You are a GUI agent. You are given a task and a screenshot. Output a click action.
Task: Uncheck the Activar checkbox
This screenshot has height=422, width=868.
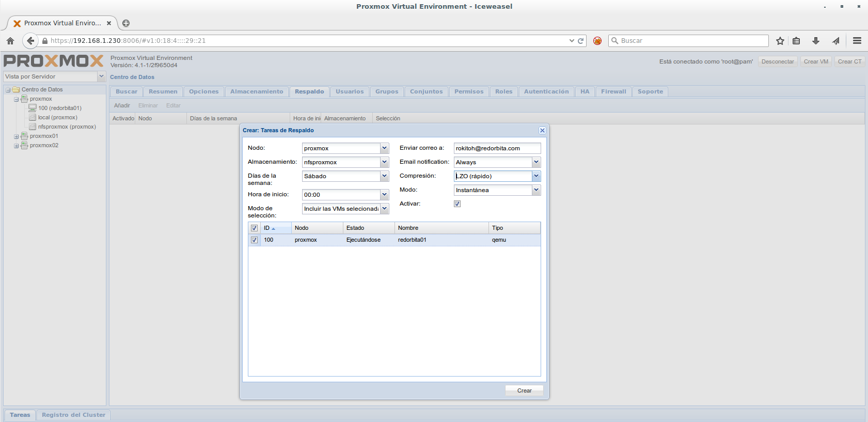click(x=457, y=204)
